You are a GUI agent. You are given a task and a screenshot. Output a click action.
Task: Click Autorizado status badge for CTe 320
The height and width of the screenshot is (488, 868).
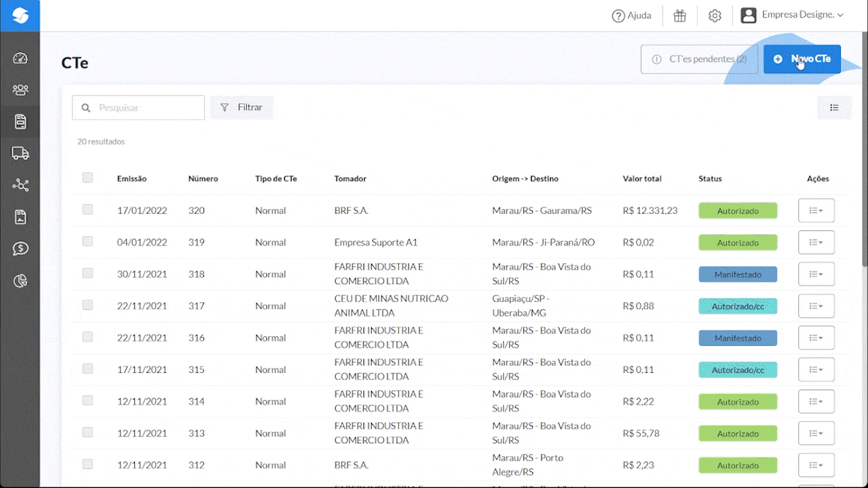tap(738, 211)
